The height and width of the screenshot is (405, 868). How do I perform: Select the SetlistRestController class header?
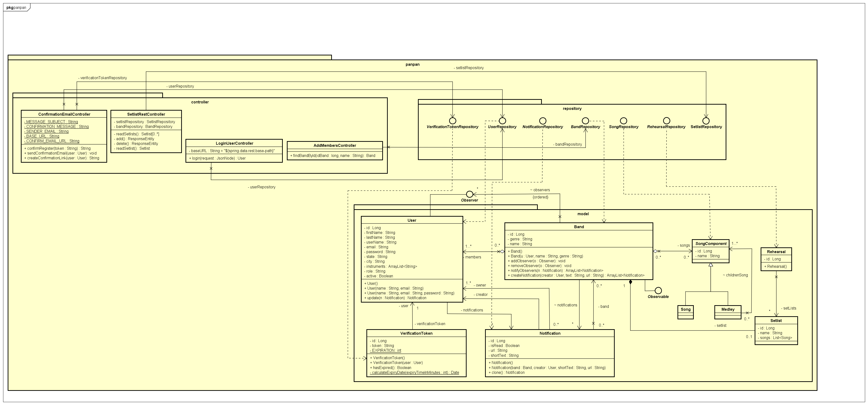[x=146, y=114]
